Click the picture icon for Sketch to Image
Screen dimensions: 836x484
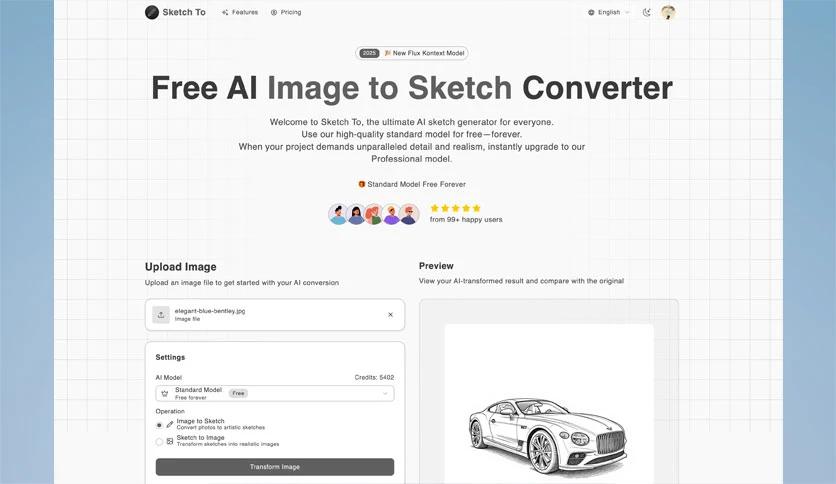point(170,441)
